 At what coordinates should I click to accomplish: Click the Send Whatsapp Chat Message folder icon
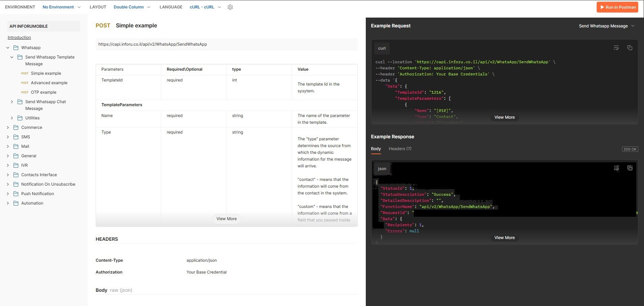click(x=20, y=102)
